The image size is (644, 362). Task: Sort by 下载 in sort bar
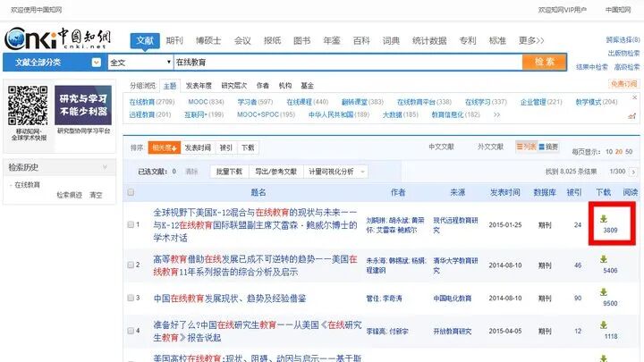click(x=248, y=147)
